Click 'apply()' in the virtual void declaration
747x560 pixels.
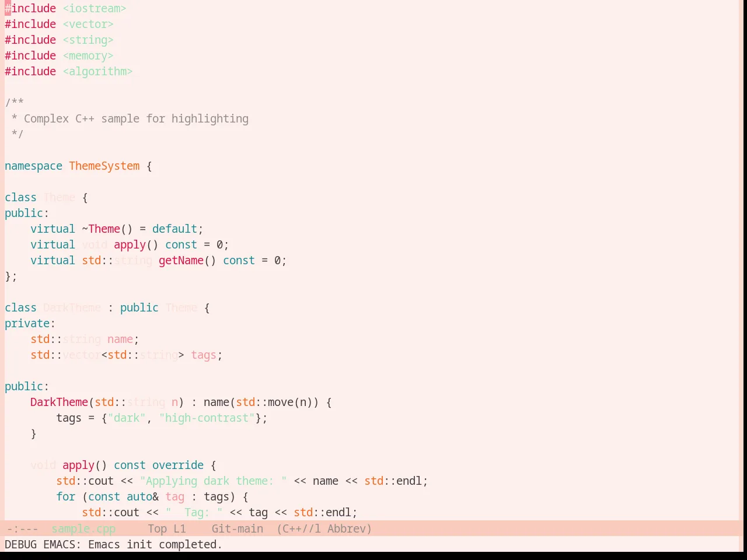tap(136, 244)
